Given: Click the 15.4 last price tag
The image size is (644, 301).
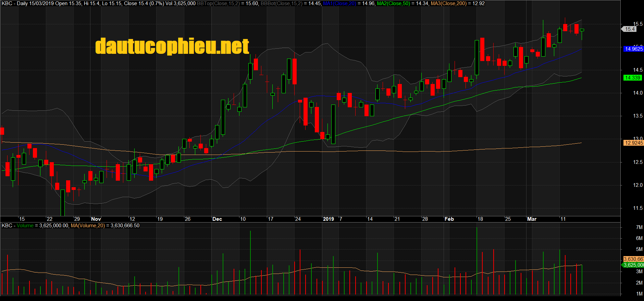Looking at the screenshot, I should coord(630,29).
